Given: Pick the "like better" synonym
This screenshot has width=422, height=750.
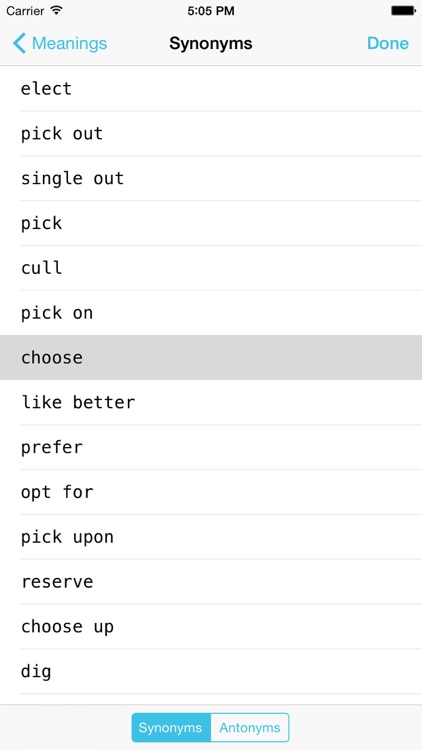Looking at the screenshot, I should [211, 402].
